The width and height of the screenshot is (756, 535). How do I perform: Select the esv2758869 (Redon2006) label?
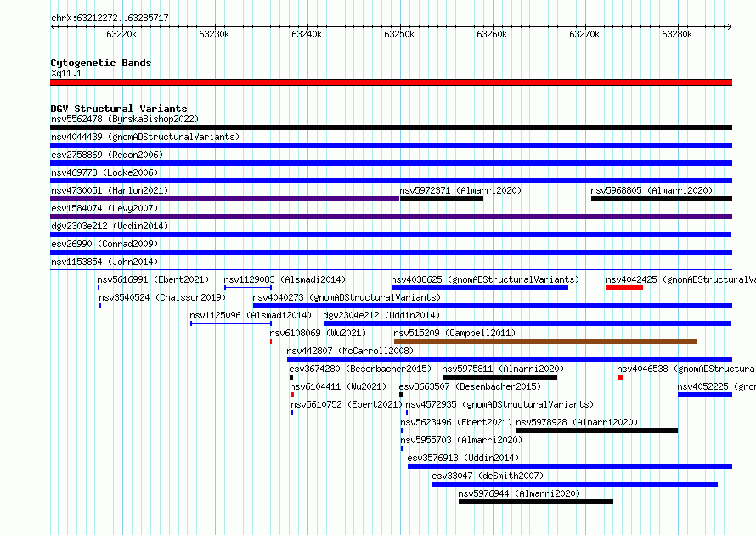[107, 155]
